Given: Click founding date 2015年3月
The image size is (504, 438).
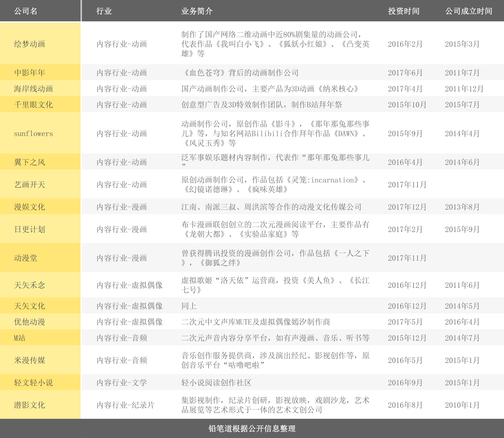Looking at the screenshot, I should pos(462,44).
